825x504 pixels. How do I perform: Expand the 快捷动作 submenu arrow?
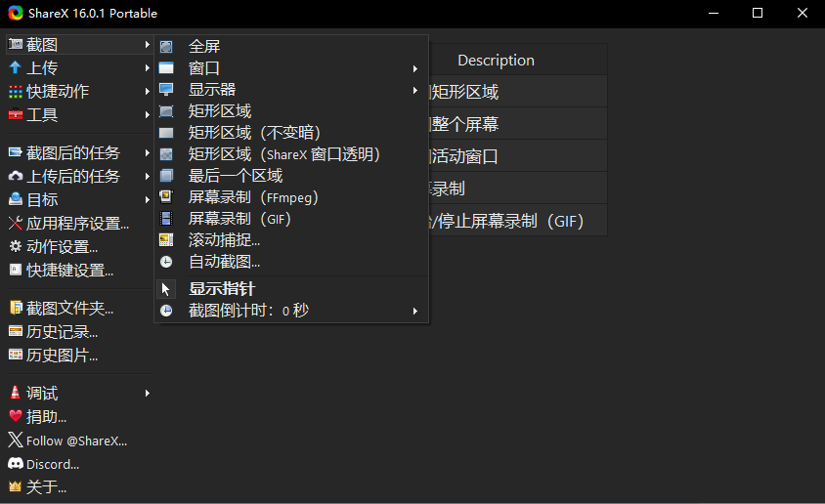pyautogui.click(x=148, y=92)
